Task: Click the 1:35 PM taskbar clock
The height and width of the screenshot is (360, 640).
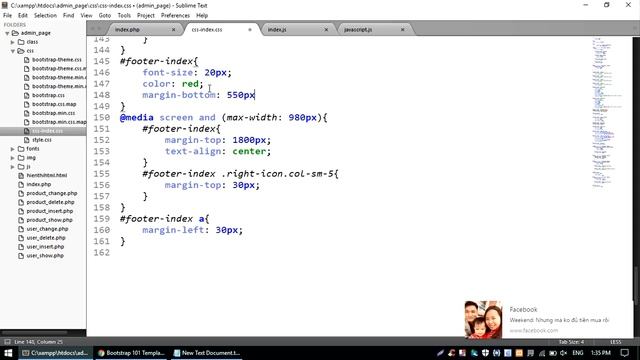Action: 601,353
